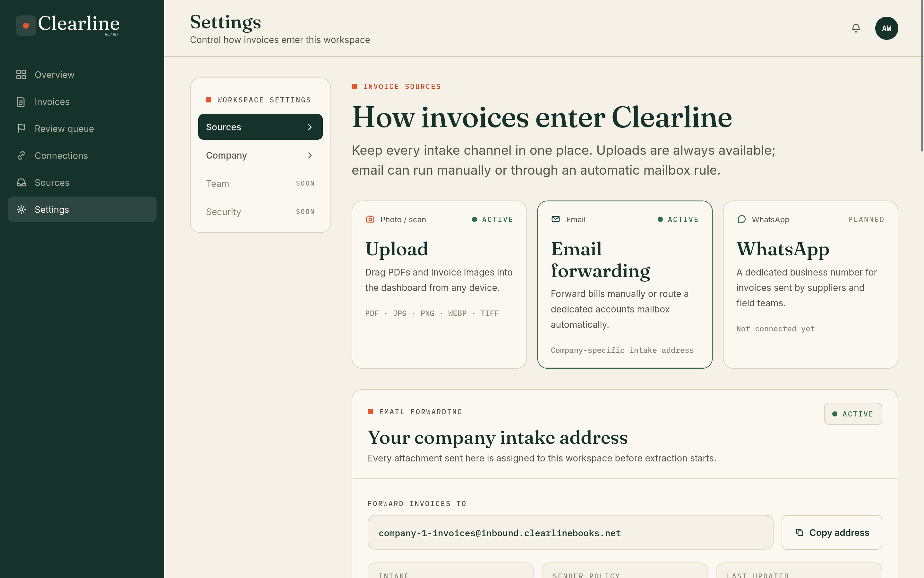Click ACTIVE status on Email card
The width and height of the screenshot is (924, 578).
pyautogui.click(x=678, y=219)
